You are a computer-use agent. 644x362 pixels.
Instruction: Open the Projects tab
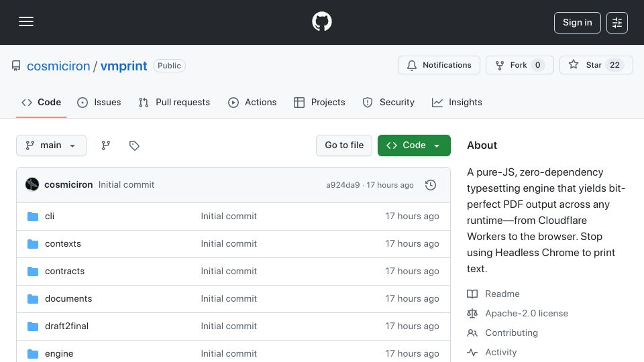(x=319, y=102)
